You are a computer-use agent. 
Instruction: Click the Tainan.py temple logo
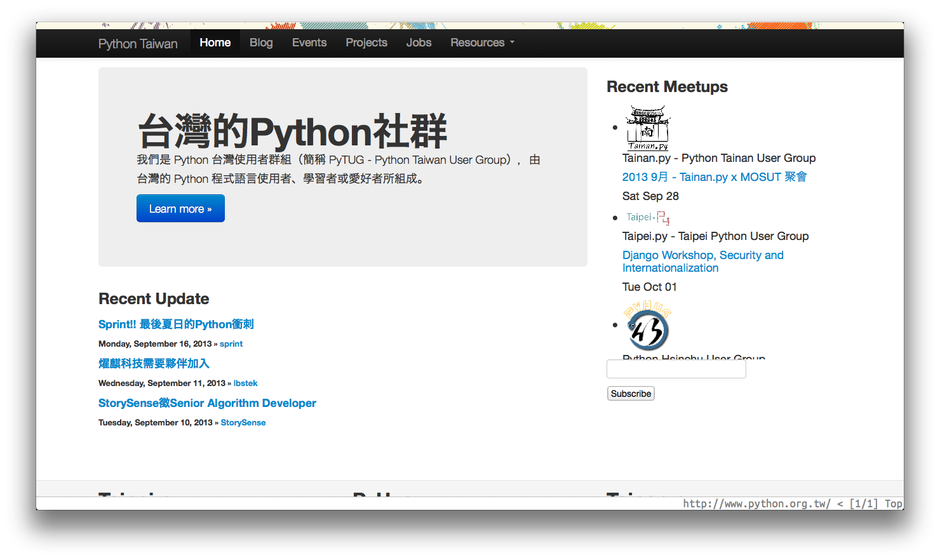647,128
